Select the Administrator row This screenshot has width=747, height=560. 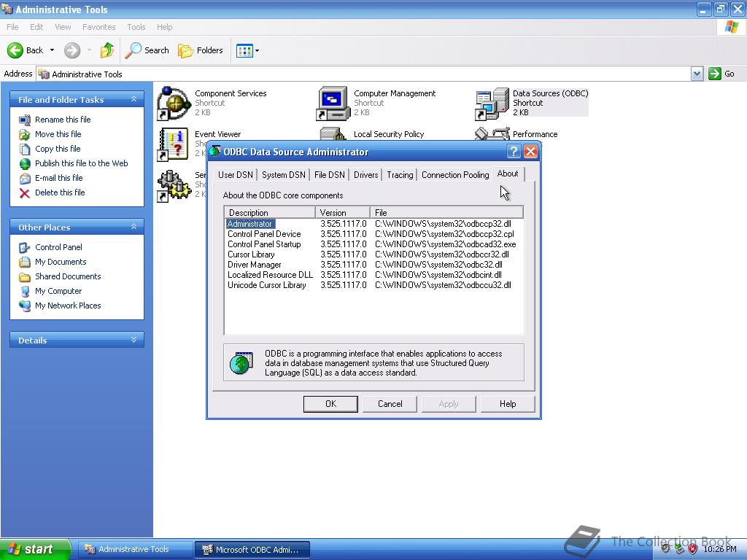pyautogui.click(x=373, y=224)
